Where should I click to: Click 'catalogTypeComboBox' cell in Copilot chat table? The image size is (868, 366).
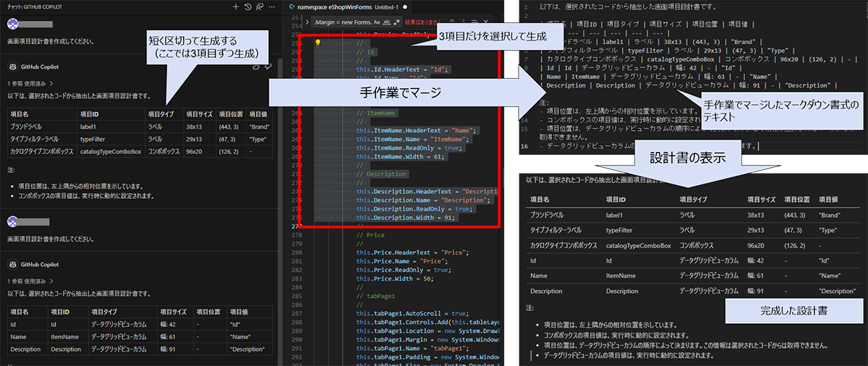[110, 151]
